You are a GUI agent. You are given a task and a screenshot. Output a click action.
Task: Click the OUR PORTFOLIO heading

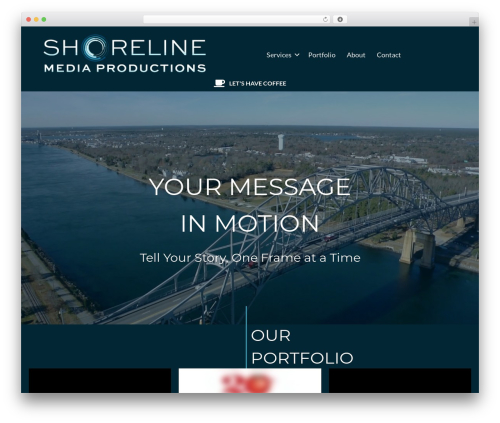[302, 347]
